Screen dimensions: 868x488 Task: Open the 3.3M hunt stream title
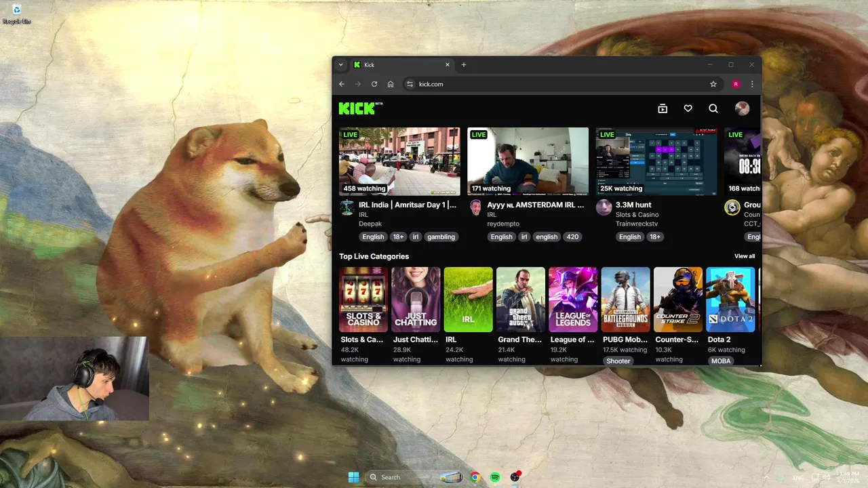click(633, 205)
